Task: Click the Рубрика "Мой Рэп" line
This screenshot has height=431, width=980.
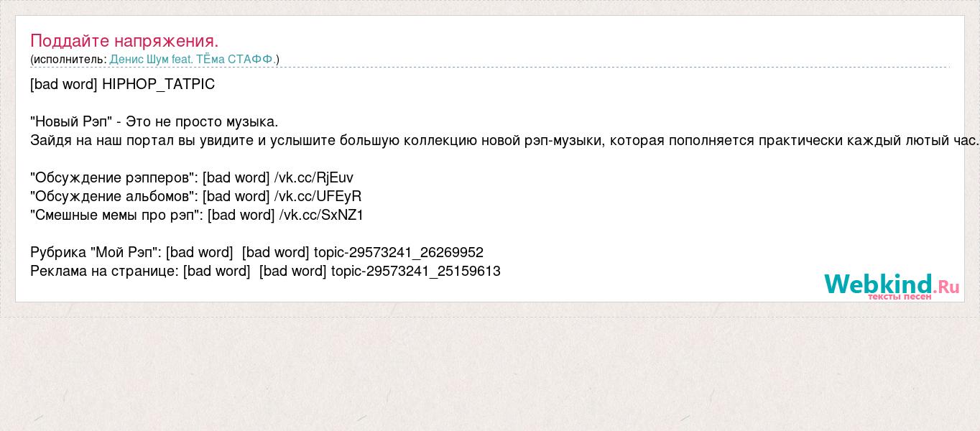Action: pos(256,252)
